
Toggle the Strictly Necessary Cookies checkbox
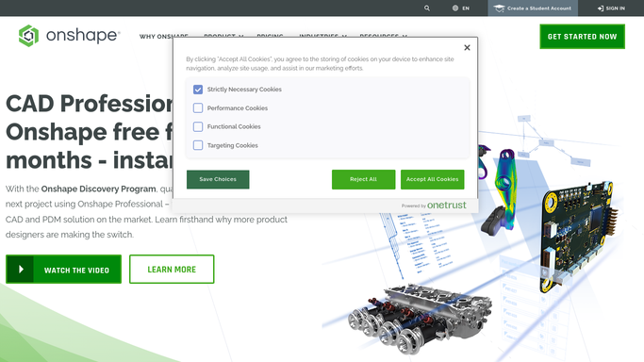pyautogui.click(x=198, y=90)
